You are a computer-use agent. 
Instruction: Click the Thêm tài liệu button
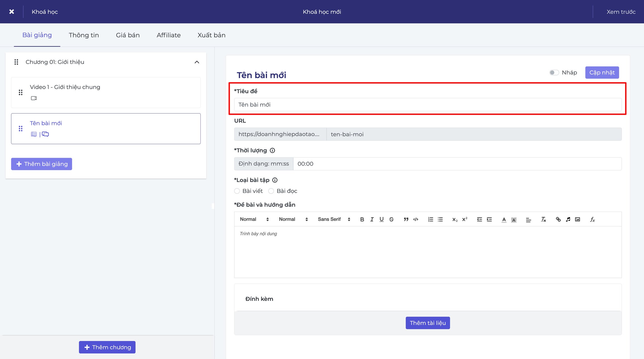[428, 323]
